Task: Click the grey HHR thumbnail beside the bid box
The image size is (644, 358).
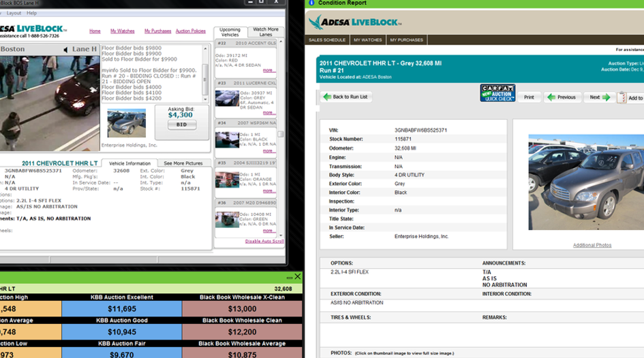Action: (126, 123)
